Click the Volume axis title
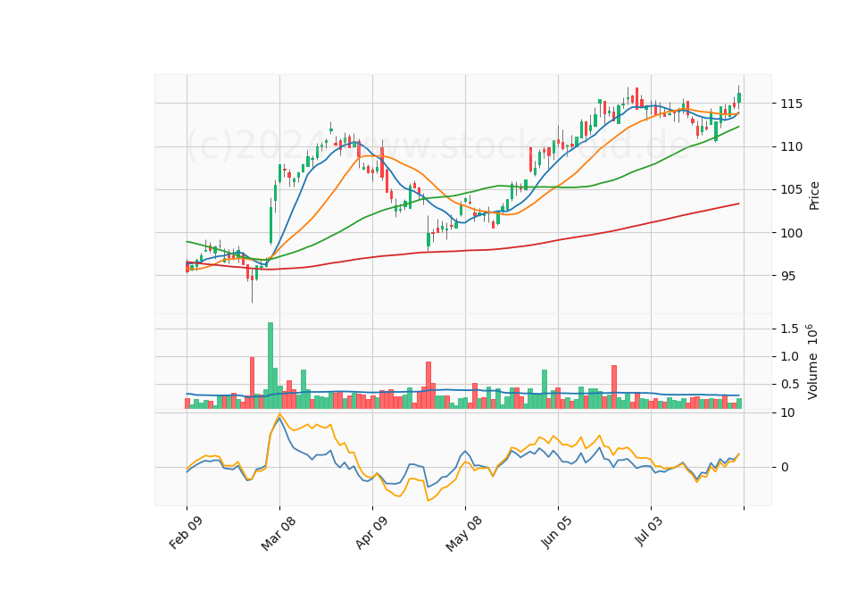The image size is (857, 616). tap(812, 362)
